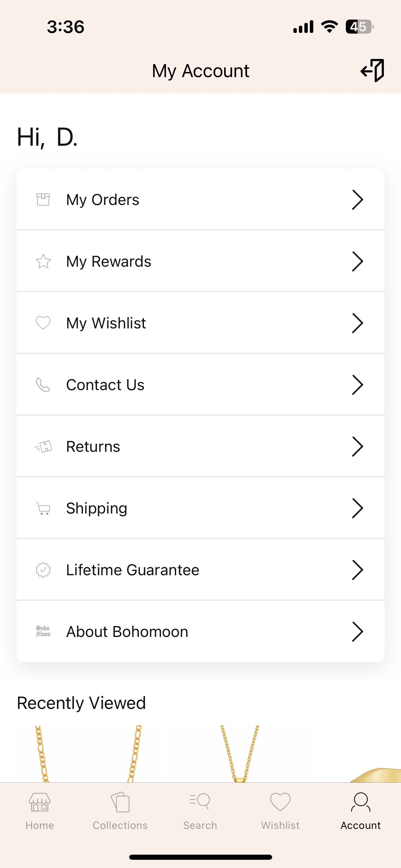Click the Returns package icon
The height and width of the screenshot is (868, 401).
pyautogui.click(x=43, y=446)
